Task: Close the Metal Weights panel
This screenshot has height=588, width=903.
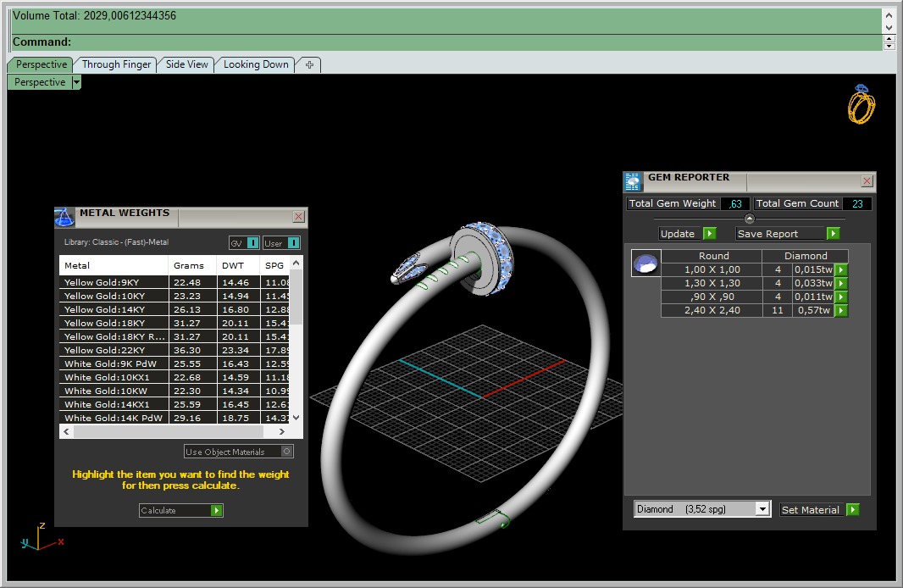Action: (x=298, y=217)
